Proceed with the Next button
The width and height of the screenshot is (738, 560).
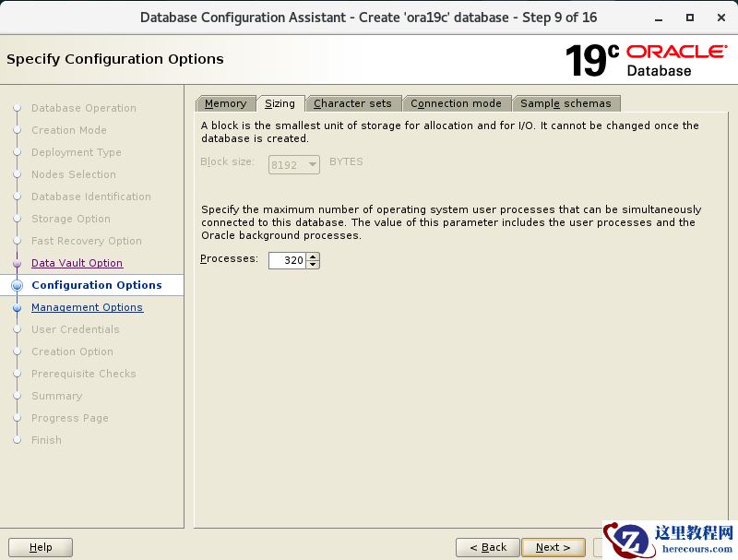(x=553, y=547)
